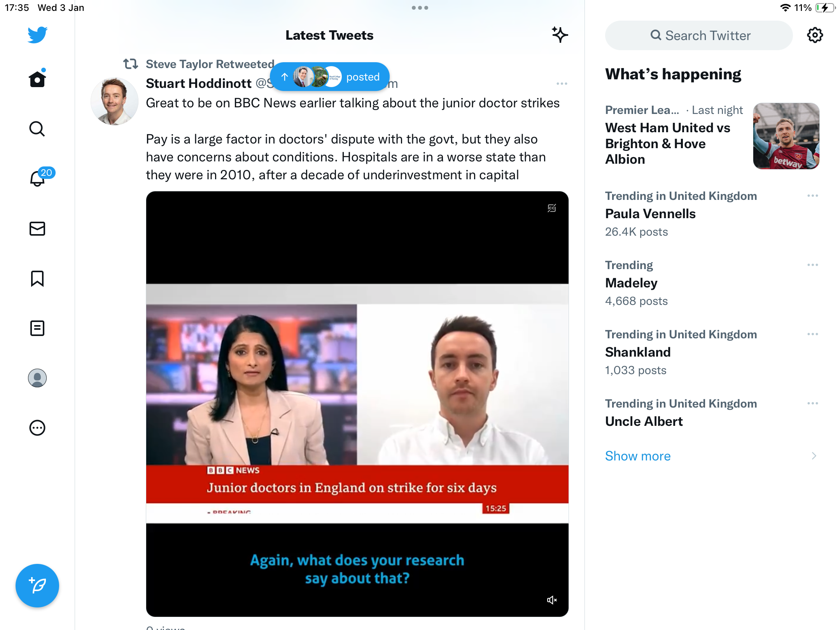
Task: Open Stuart Hoddinott's profile picture
Action: pyautogui.click(x=114, y=101)
